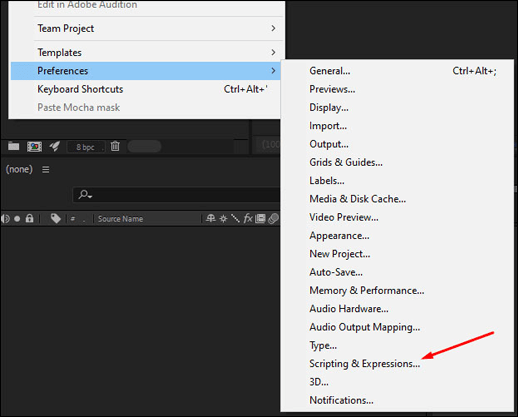518x417 pixels.
Task: Click the timeline layer search field
Action: click(176, 194)
